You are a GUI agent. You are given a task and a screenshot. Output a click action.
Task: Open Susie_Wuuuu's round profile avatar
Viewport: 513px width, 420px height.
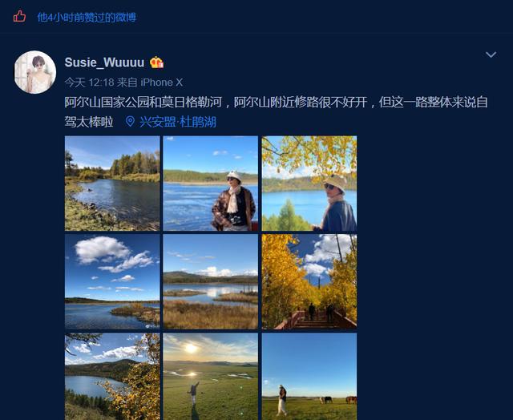35,72
